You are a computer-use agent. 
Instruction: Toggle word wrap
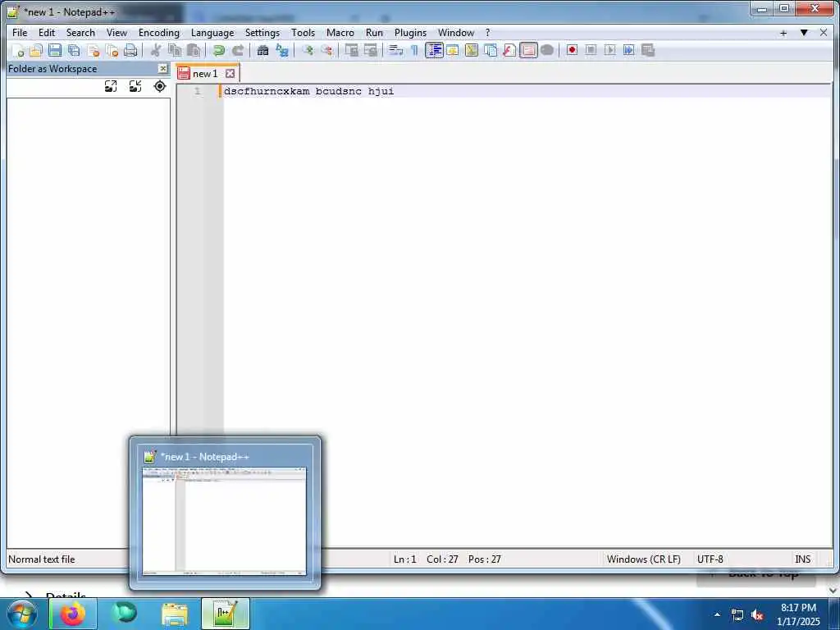[x=396, y=50]
